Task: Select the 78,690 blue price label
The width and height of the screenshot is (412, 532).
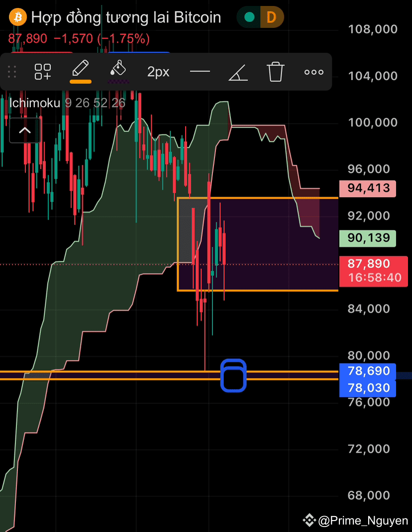Action: pos(368,371)
